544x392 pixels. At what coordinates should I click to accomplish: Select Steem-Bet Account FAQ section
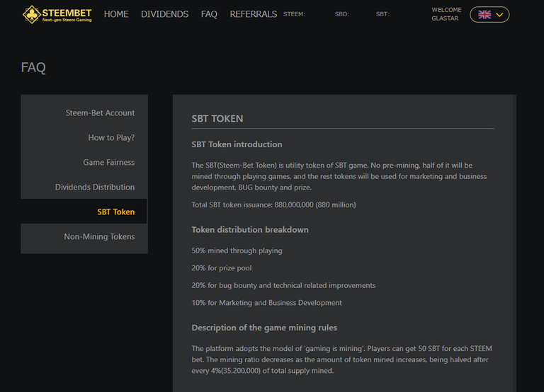(x=100, y=113)
